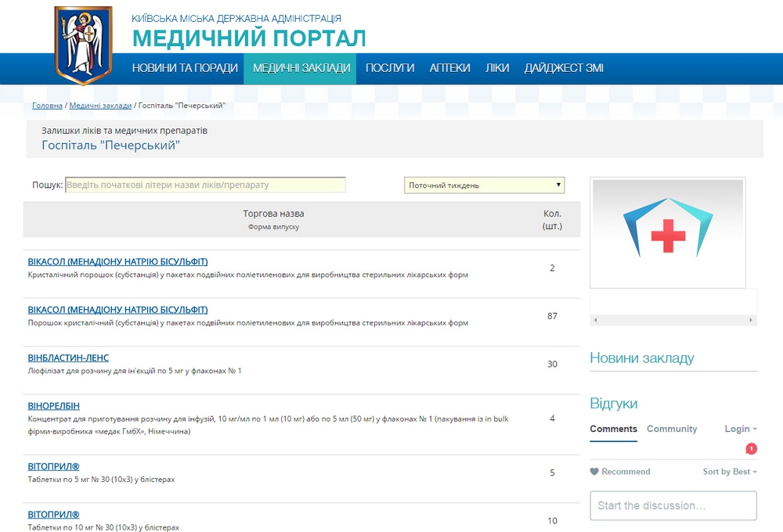This screenshot has width=783, height=532.
Task: Click the "Start the discussion" comment box
Action: (673, 505)
